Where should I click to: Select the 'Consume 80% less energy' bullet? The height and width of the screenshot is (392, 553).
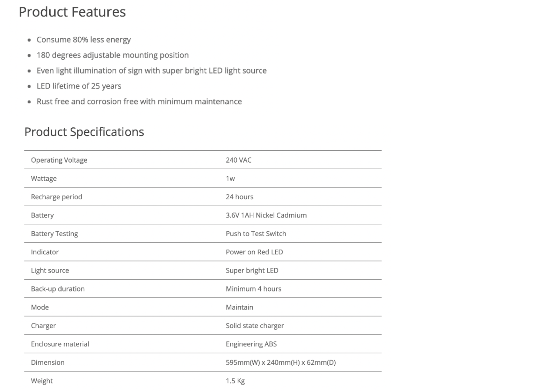pyautogui.click(x=84, y=40)
